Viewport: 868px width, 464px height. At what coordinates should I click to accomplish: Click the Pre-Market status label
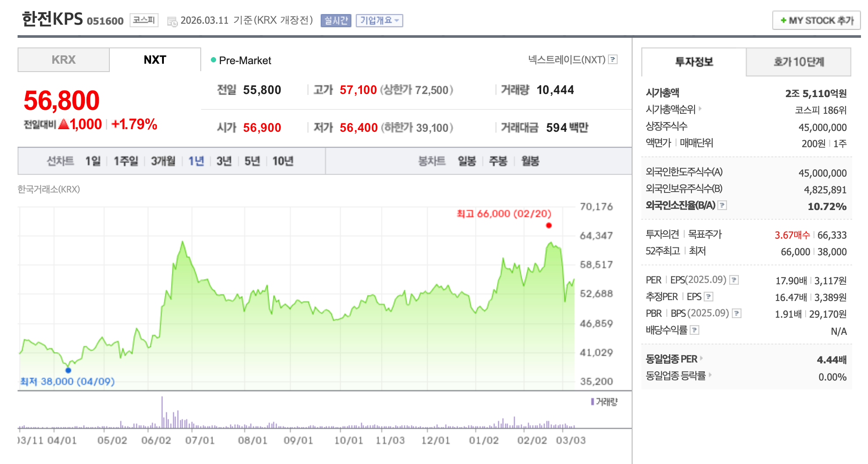(245, 61)
